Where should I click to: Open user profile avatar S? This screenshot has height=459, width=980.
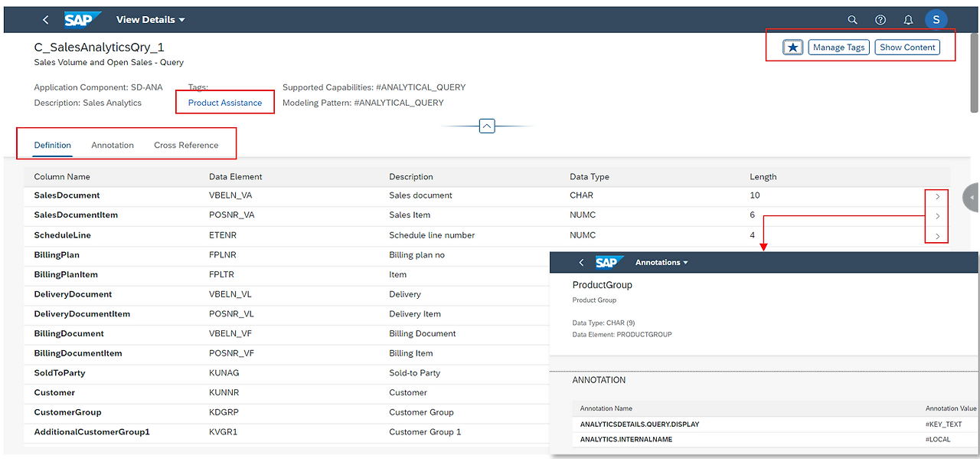936,20
